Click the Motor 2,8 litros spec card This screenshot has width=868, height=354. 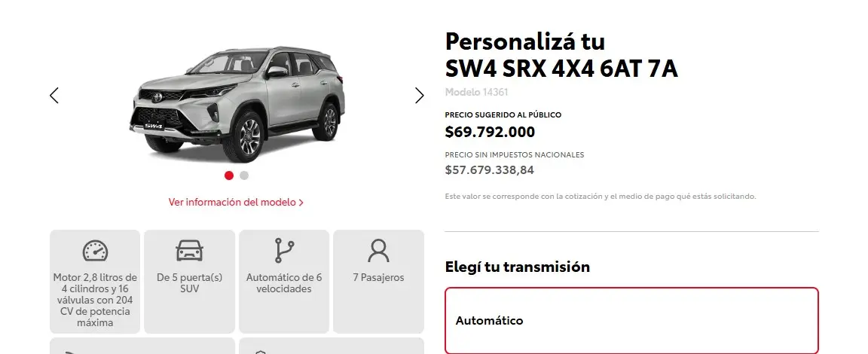click(x=95, y=282)
